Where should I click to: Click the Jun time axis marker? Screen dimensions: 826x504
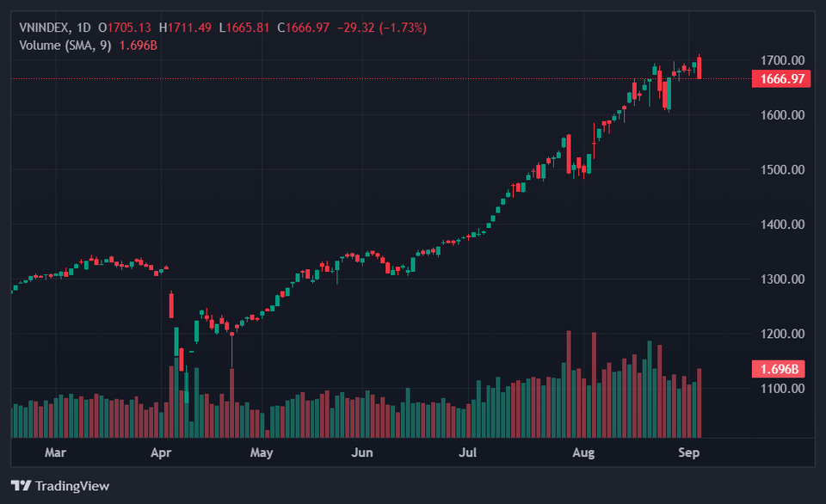pyautogui.click(x=362, y=452)
